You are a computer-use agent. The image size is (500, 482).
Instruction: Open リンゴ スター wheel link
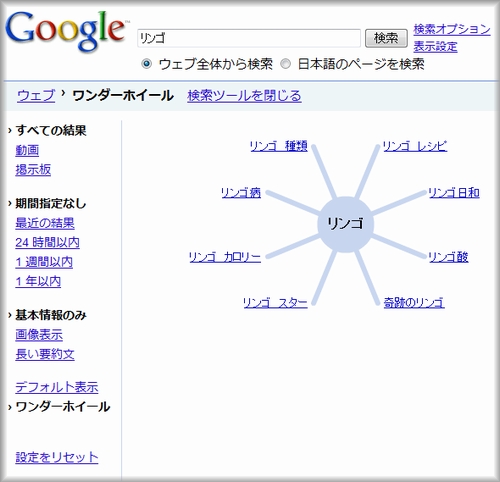tap(275, 303)
